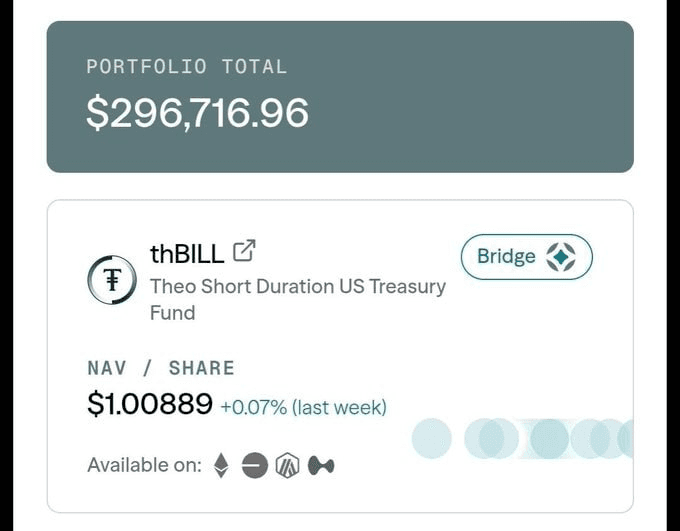This screenshot has width=680, height=531.
Task: Click the $1.00889 NAV value
Action: [150, 404]
